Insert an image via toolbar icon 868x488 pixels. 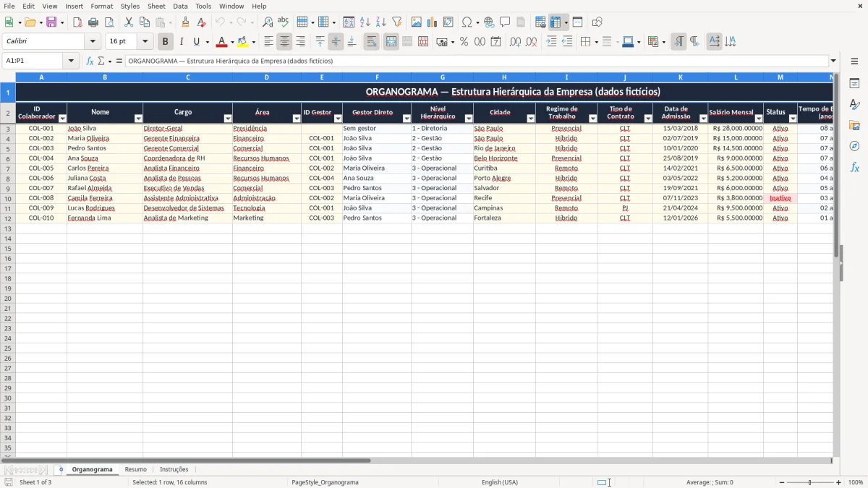tap(417, 22)
